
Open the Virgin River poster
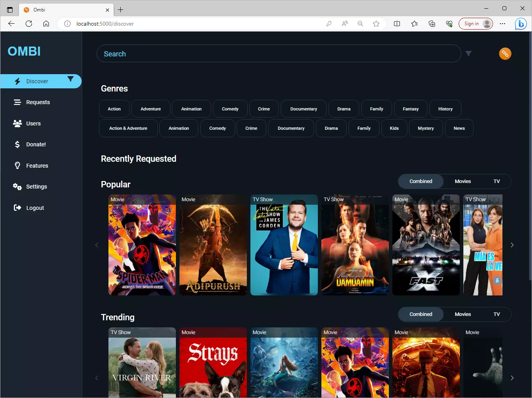coord(142,362)
